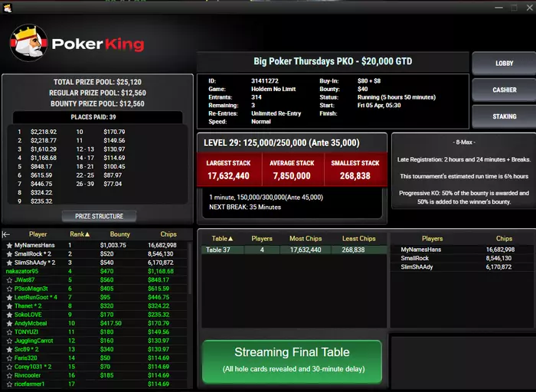The height and width of the screenshot is (392, 536).
Task: Click TONYUZI's $180 bounty value
Action: (106, 332)
